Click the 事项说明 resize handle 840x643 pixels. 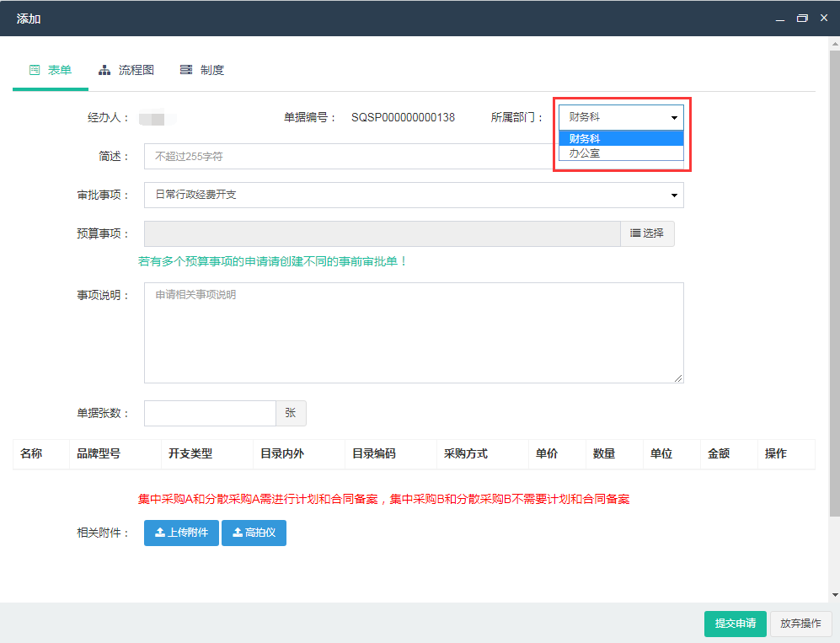678,378
